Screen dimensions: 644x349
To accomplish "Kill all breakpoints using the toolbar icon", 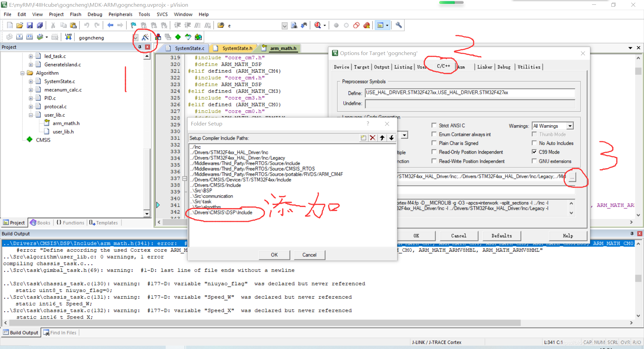I will pyautogui.click(x=367, y=25).
